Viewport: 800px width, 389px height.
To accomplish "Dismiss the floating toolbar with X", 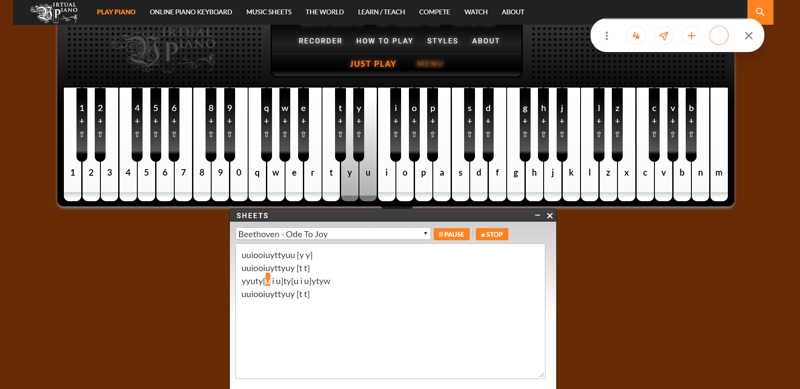I will [748, 36].
